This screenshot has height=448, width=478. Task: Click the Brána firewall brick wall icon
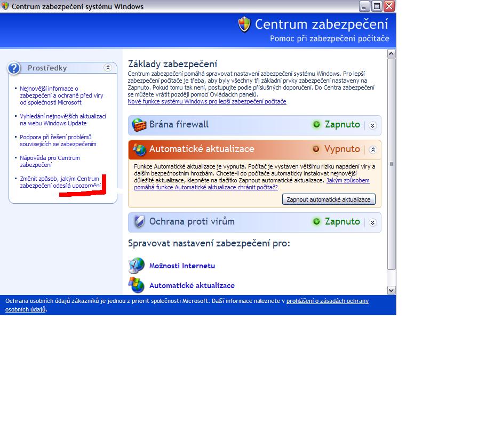(x=139, y=125)
